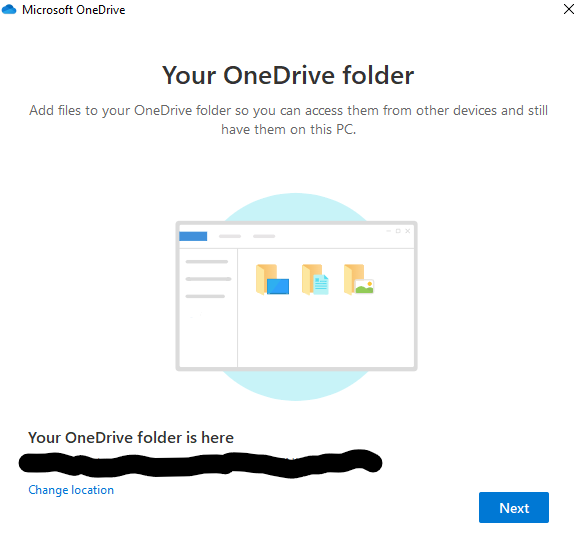This screenshot has height=546, width=578.
Task: Click the illustrated window's small X icon
Action: tap(408, 231)
